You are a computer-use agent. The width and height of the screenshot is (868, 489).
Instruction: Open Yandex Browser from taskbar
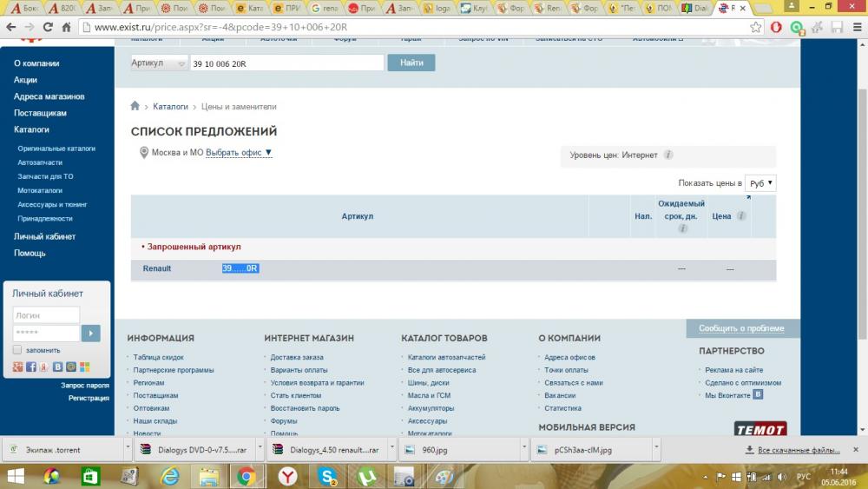[x=287, y=476]
